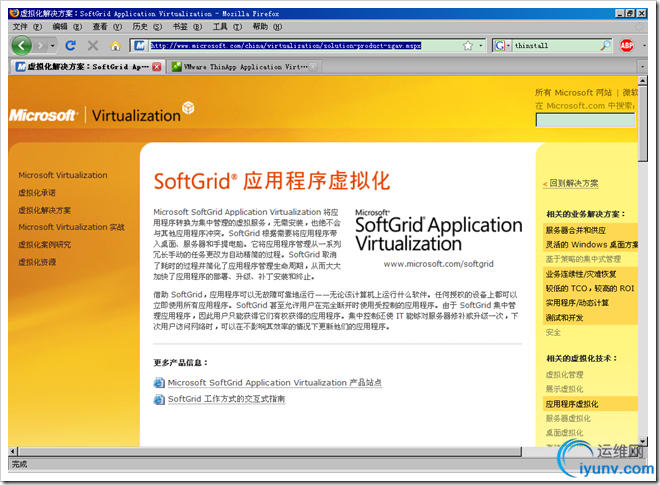Switch to VMware ThinApp Application tab
The image size is (660, 485).
[x=244, y=67]
